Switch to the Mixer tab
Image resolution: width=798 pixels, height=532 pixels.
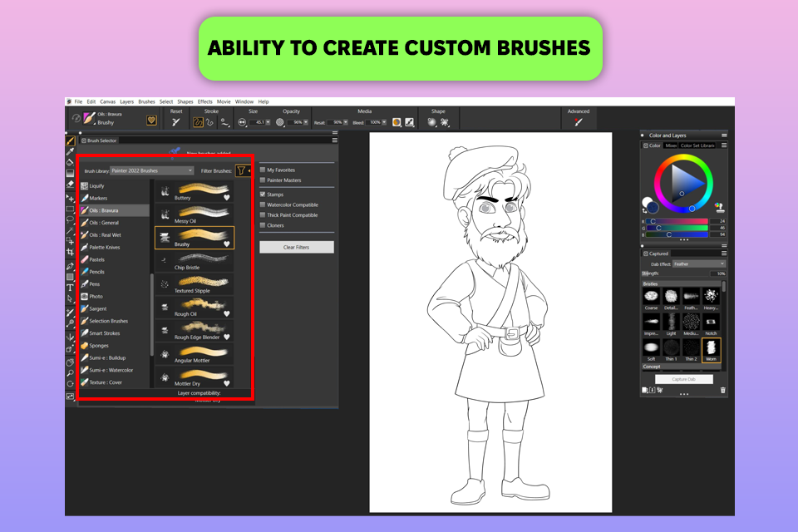pos(671,145)
